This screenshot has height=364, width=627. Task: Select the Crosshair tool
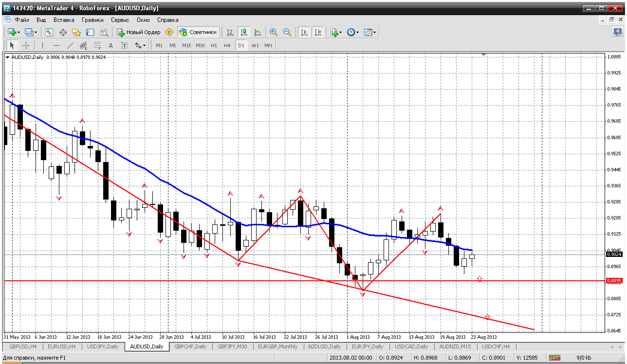click(x=26, y=45)
